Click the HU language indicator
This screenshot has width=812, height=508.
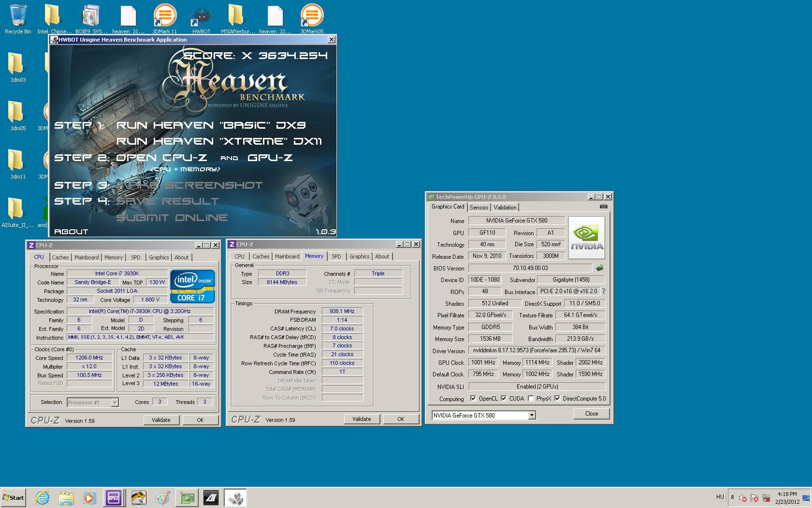(720, 497)
